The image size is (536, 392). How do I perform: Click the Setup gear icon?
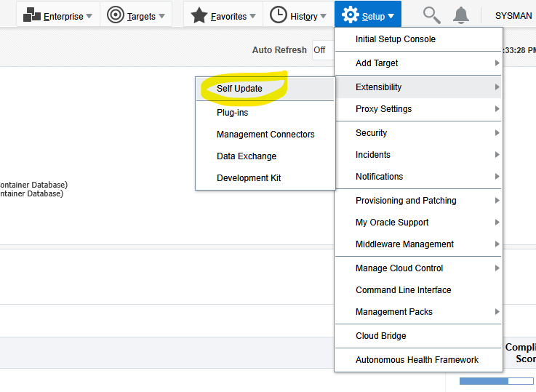pos(351,15)
